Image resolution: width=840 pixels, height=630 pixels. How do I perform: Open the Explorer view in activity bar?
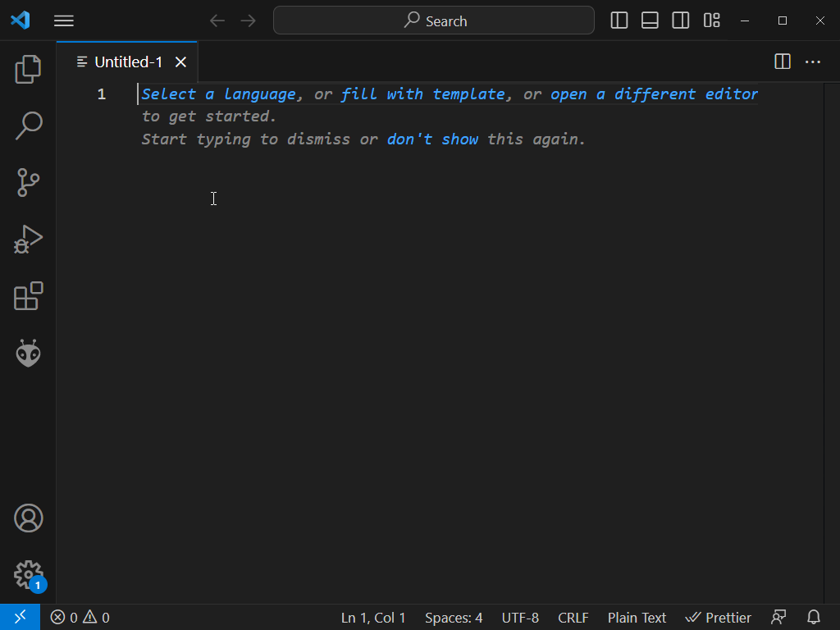28,69
